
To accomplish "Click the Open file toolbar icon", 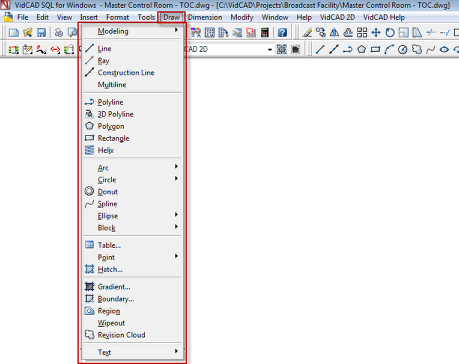I will (x=28, y=32).
